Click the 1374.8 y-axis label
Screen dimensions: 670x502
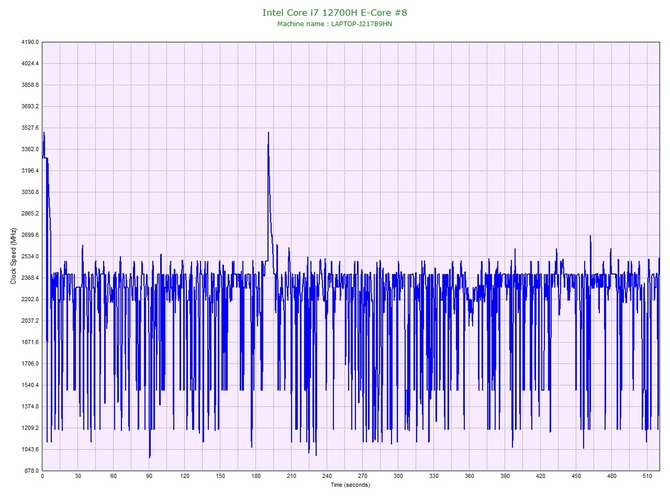point(30,407)
